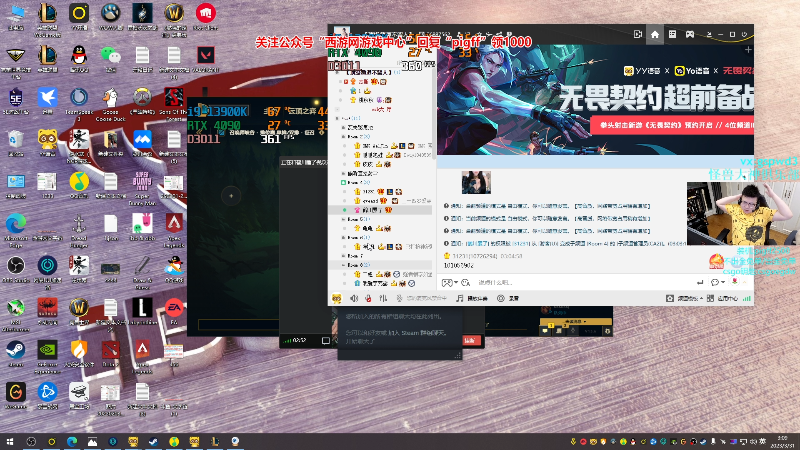
Task: Collapse the Room 6 channel node
Action: coord(343,237)
